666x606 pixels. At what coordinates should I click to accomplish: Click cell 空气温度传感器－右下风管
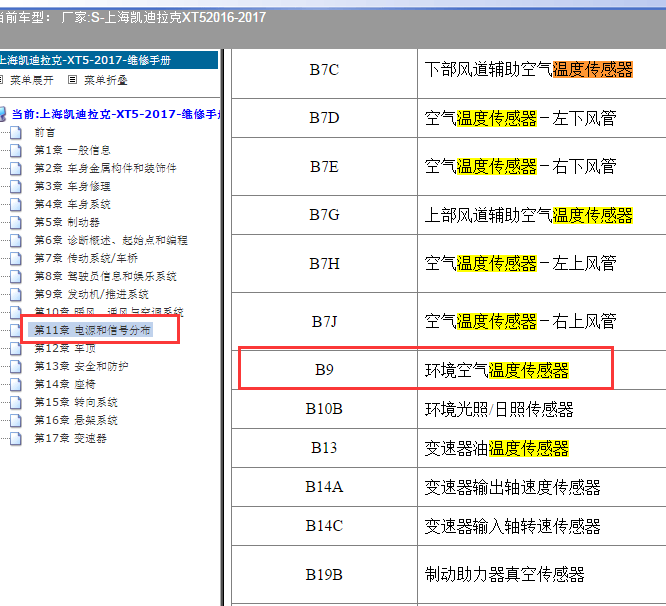[x=542, y=166]
